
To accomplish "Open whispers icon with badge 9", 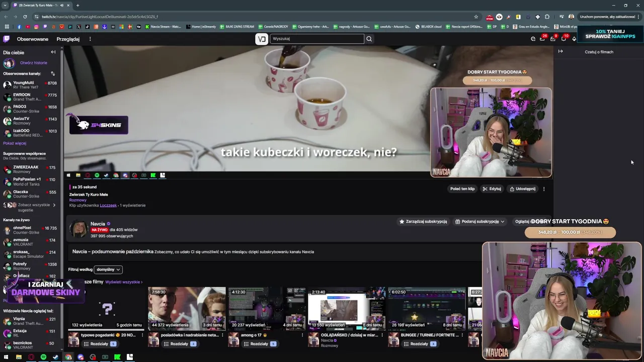I will click(x=553, y=39).
